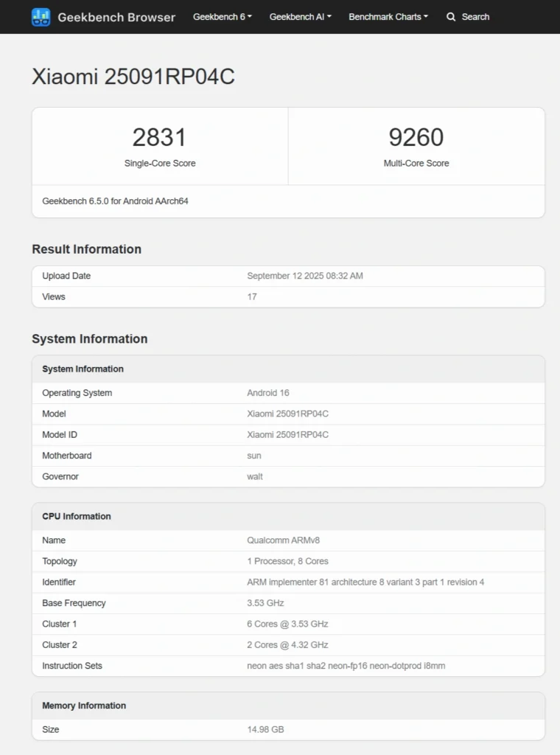560x755 pixels.
Task: Click the Single-Core Score label
Action: pyautogui.click(x=160, y=163)
